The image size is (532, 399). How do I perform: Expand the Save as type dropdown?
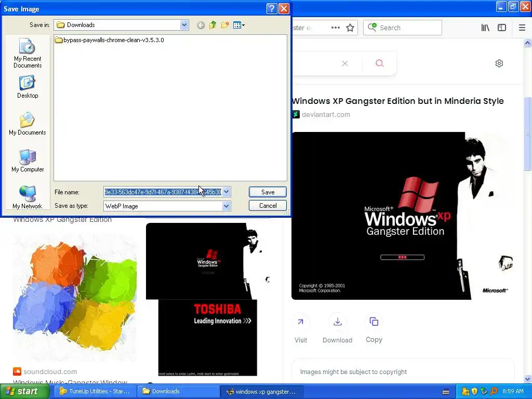click(227, 206)
